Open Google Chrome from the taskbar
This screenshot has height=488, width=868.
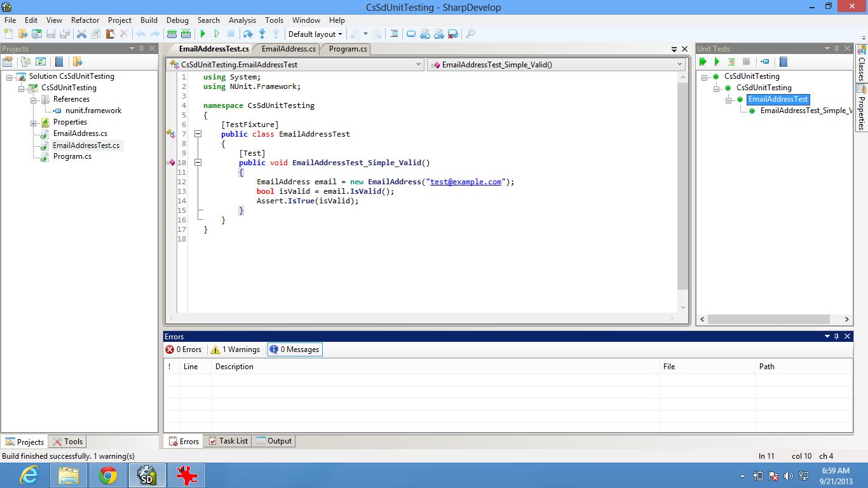click(107, 475)
